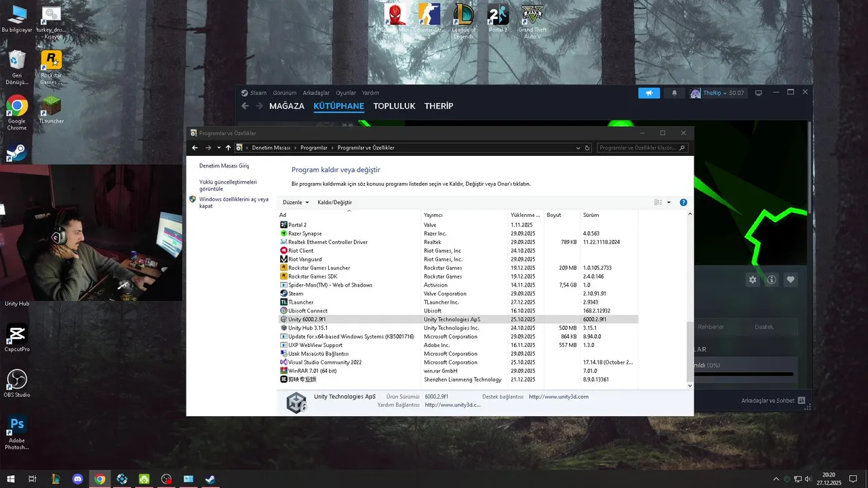Open Arkadaşlar menu in Steam

(316, 93)
